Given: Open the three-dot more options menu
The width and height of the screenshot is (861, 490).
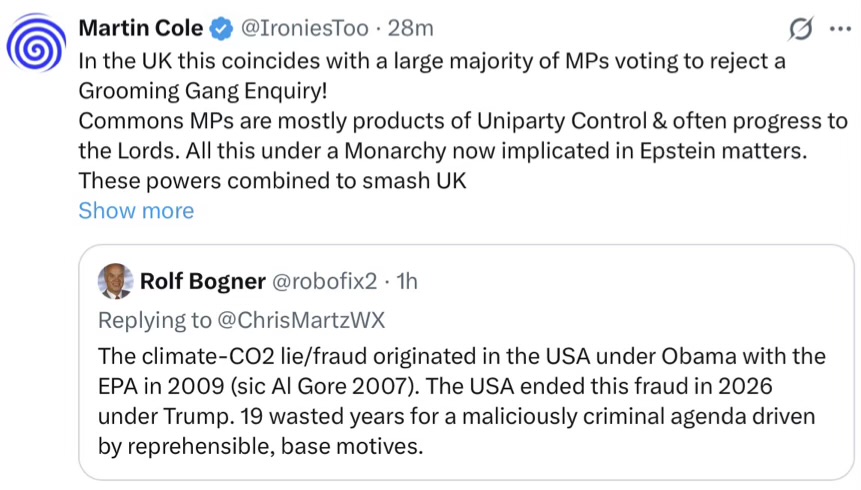Looking at the screenshot, I should coord(835,29).
